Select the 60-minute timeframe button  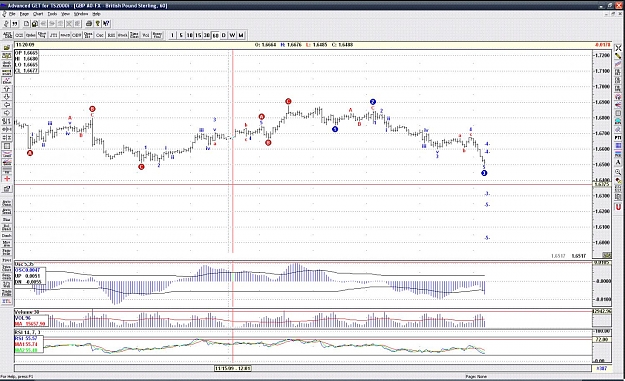click(215, 35)
